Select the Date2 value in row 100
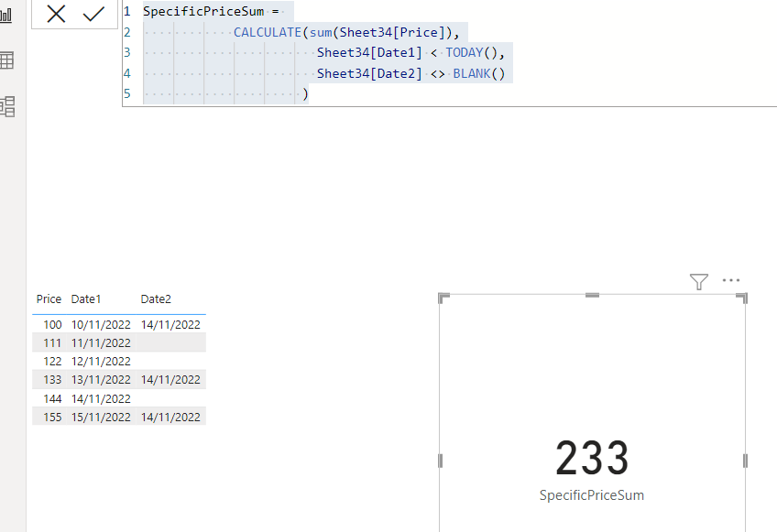 click(x=170, y=325)
